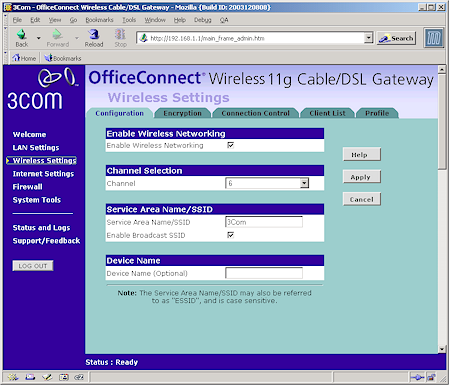Image resolution: width=450 pixels, height=386 pixels.
Task: Open Address Book status bar icon
Action: (63, 377)
